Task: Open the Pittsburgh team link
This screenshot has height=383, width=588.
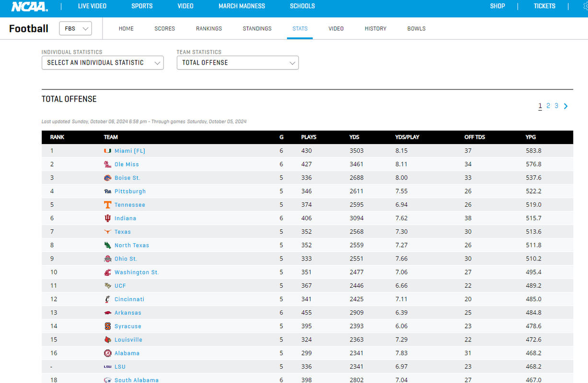Action: tap(130, 191)
